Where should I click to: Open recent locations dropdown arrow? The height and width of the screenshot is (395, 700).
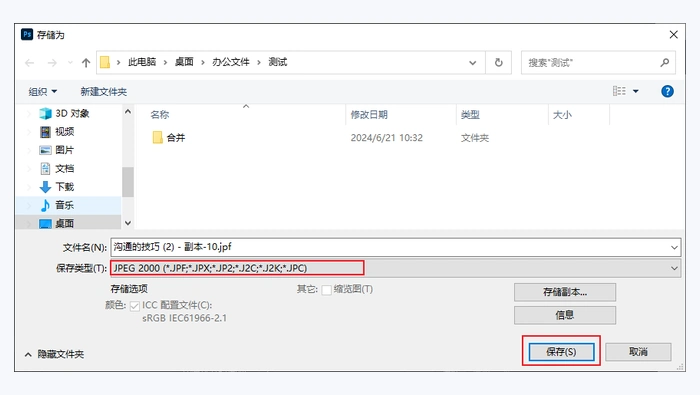[x=70, y=63]
